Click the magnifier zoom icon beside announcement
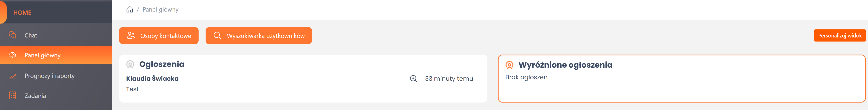868x110 pixels. click(x=413, y=79)
